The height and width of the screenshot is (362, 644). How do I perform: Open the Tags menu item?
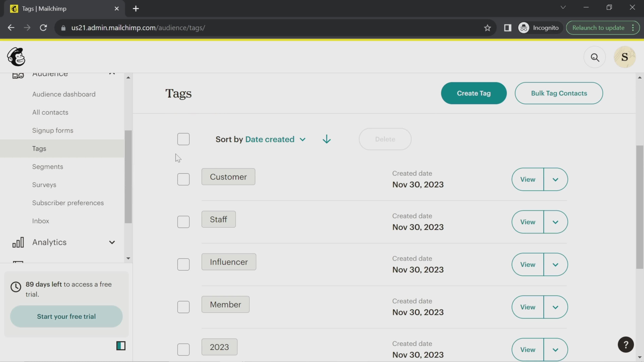coord(39,148)
